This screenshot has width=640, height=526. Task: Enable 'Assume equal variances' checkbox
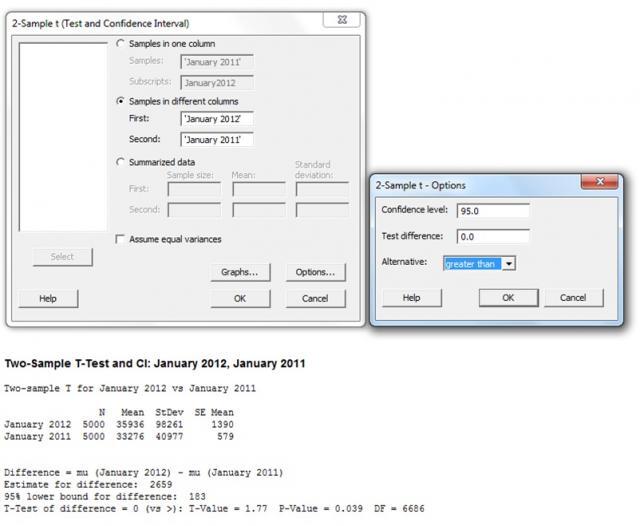121,239
